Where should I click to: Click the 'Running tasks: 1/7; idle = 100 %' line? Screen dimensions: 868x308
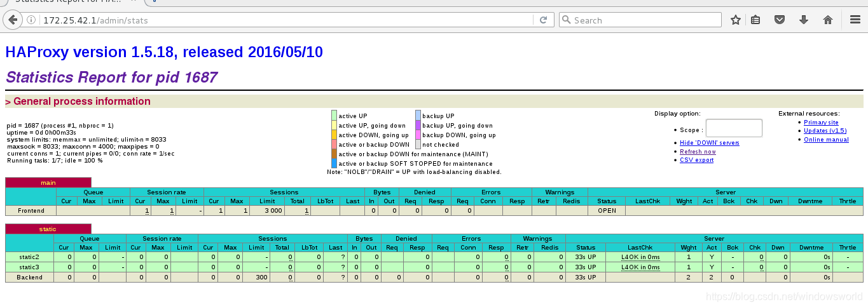pos(54,160)
